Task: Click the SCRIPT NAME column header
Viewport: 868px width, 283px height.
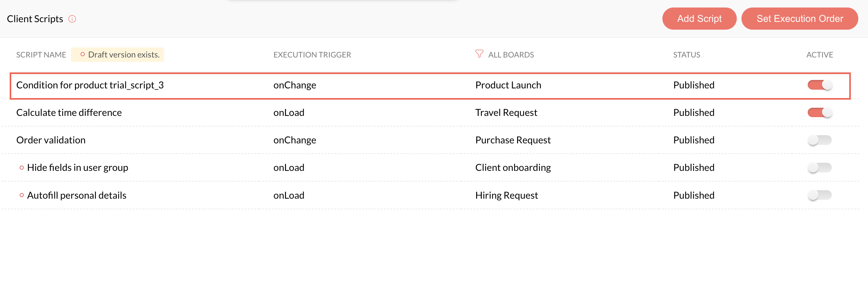Action: pyautogui.click(x=41, y=55)
